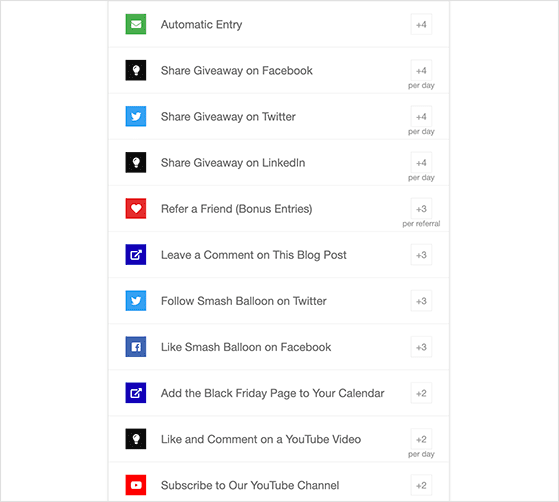Click the red YouTube play icon
This screenshot has height=502, width=559.
coord(136,485)
